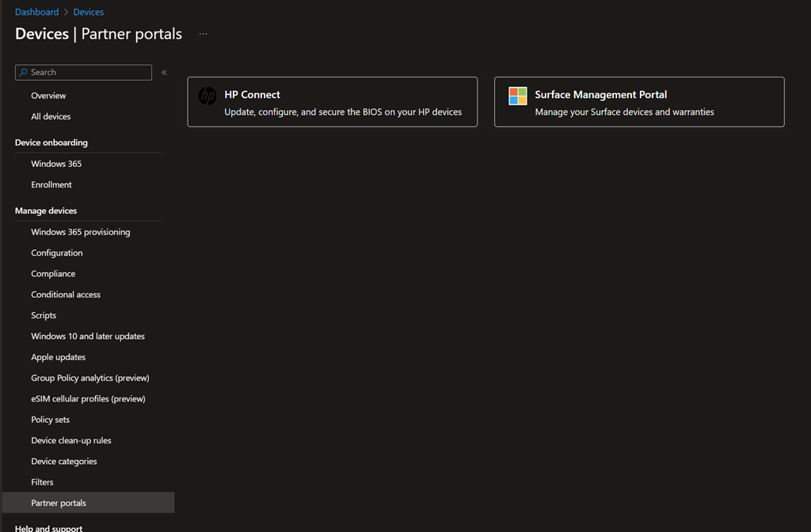Screen dimensions: 811x532
Task: Open All devices menu item
Action: click(51, 116)
